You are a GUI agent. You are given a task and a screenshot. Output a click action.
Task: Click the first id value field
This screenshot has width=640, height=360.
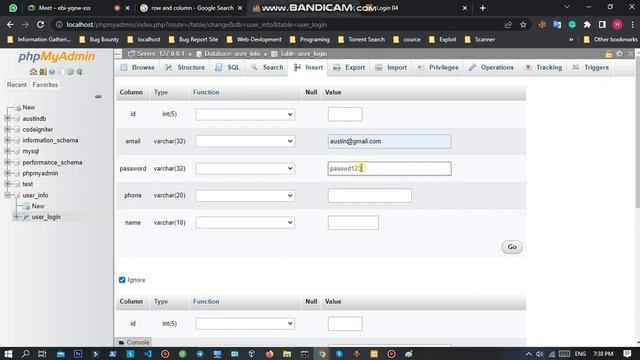point(345,114)
